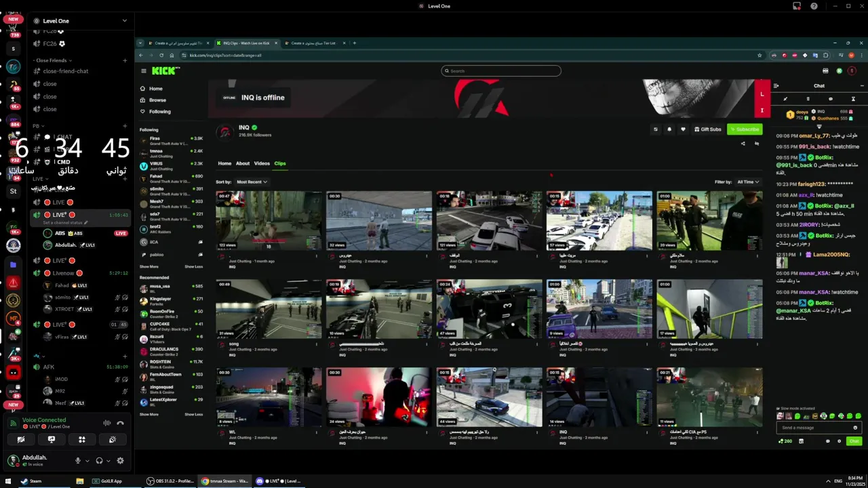
Task: Bookmark this page with the star icon
Action: click(x=759, y=56)
